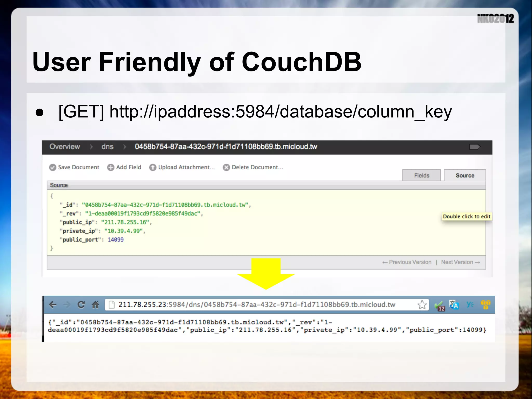Click the green checkmark extension with badge 12
Screen dimensions: 532x399
pos(440,306)
